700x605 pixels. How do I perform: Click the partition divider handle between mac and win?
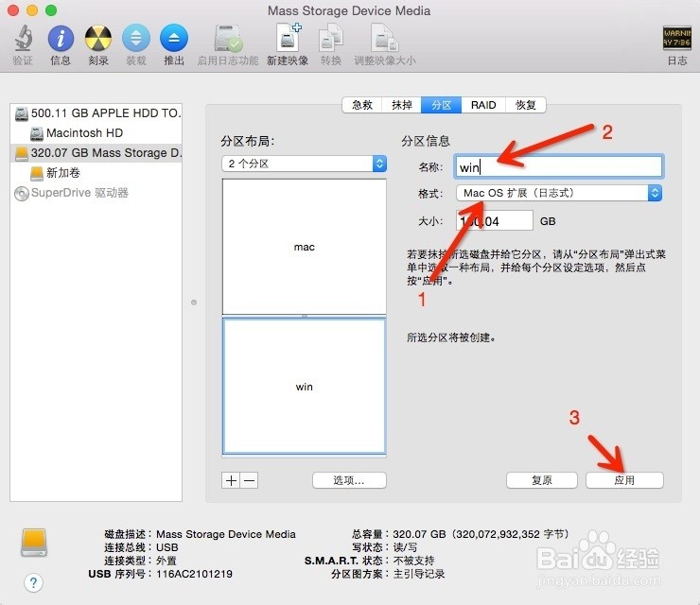click(x=304, y=316)
